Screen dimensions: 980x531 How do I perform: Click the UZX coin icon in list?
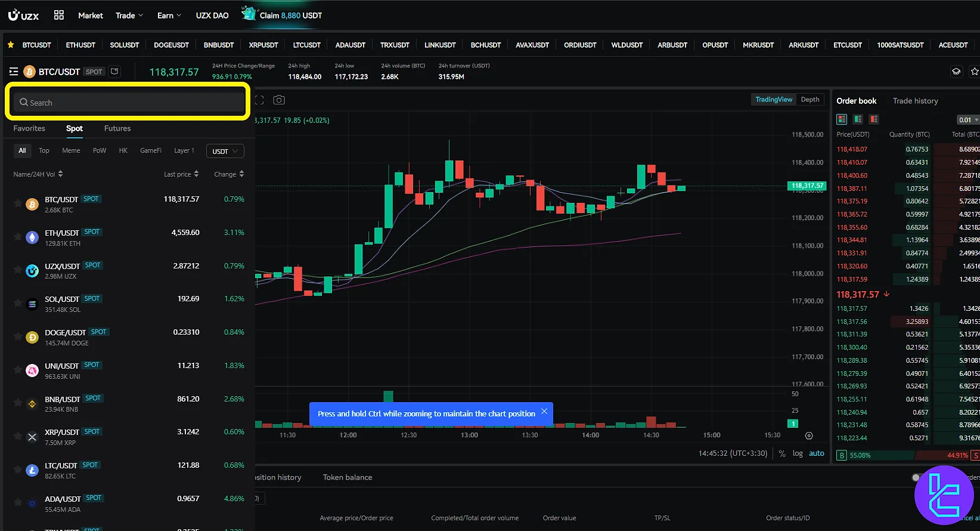pyautogui.click(x=32, y=271)
